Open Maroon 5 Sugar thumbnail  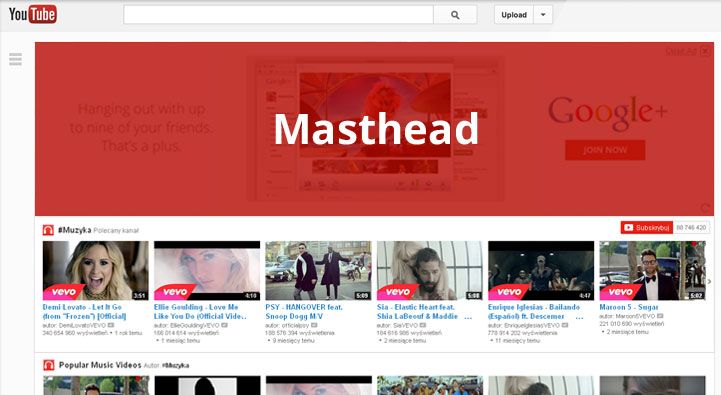(x=652, y=270)
